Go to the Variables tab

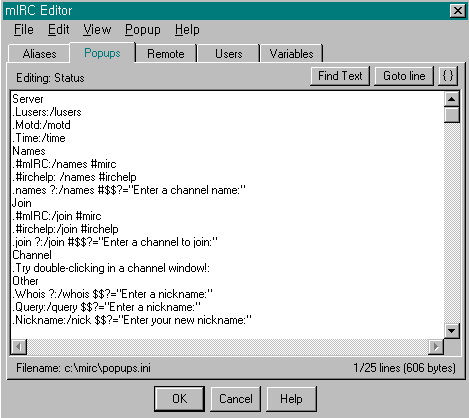coord(291,54)
